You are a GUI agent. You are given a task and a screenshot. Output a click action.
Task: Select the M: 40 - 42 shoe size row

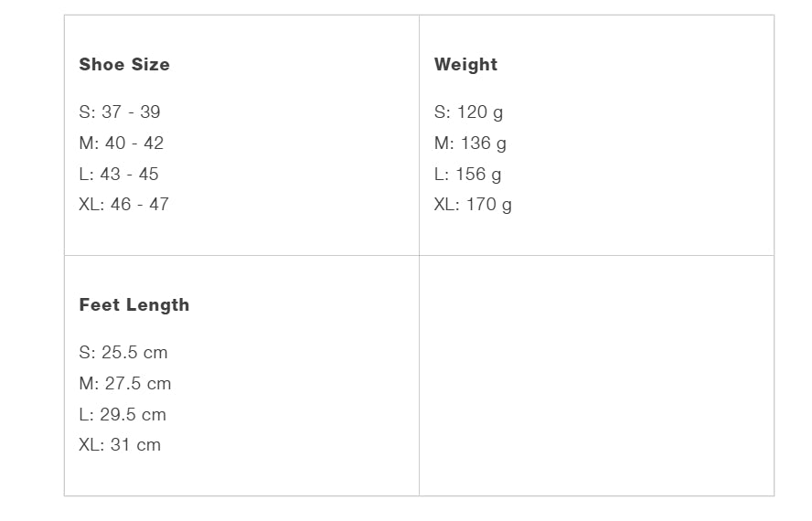[122, 144]
